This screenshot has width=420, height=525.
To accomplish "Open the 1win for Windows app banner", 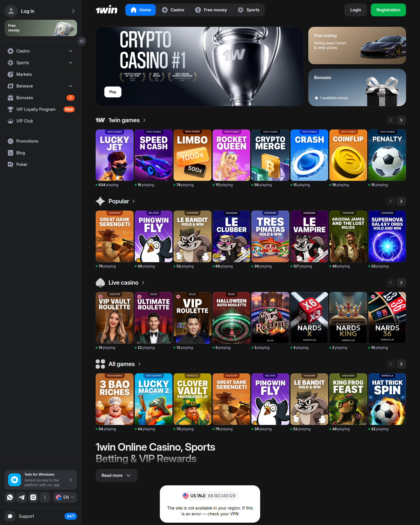I will pyautogui.click(x=41, y=480).
